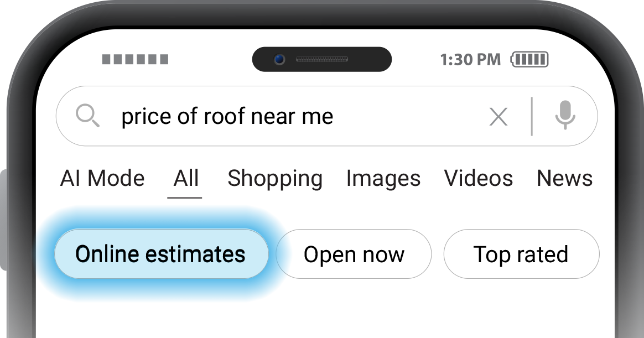Click the divider next to the microphone
This screenshot has width=644, height=338.
pyautogui.click(x=532, y=116)
